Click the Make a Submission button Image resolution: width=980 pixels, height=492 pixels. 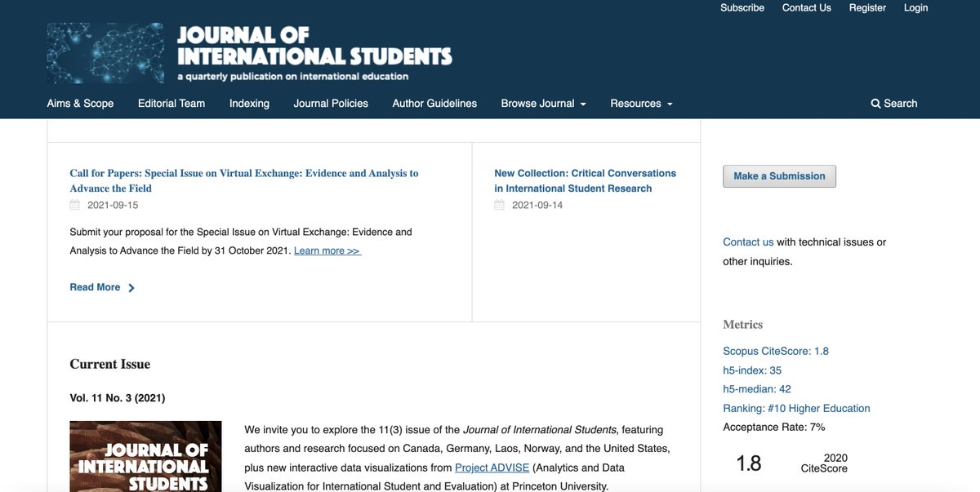tap(779, 176)
